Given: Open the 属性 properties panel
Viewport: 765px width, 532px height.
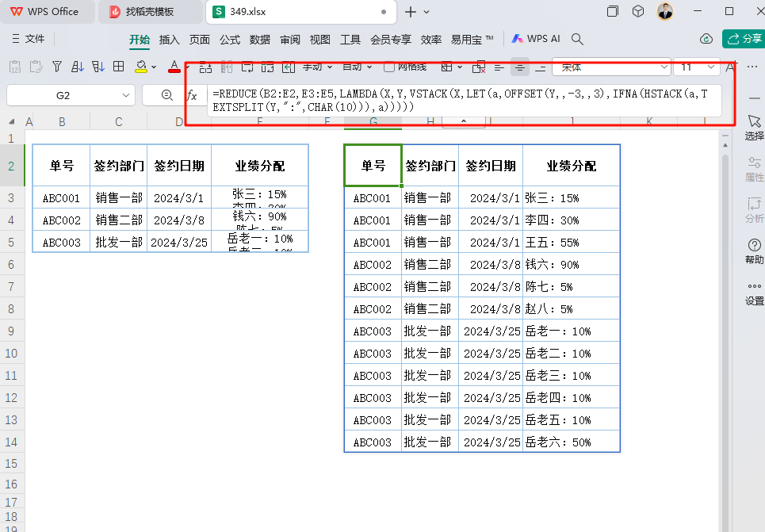Looking at the screenshot, I should click(754, 169).
